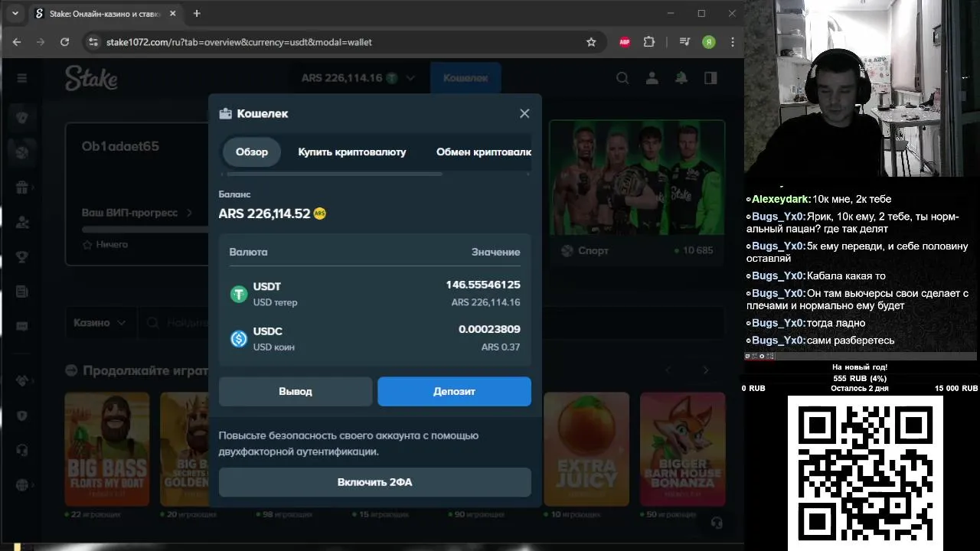Open the tab search dropdown arrow

15,14
